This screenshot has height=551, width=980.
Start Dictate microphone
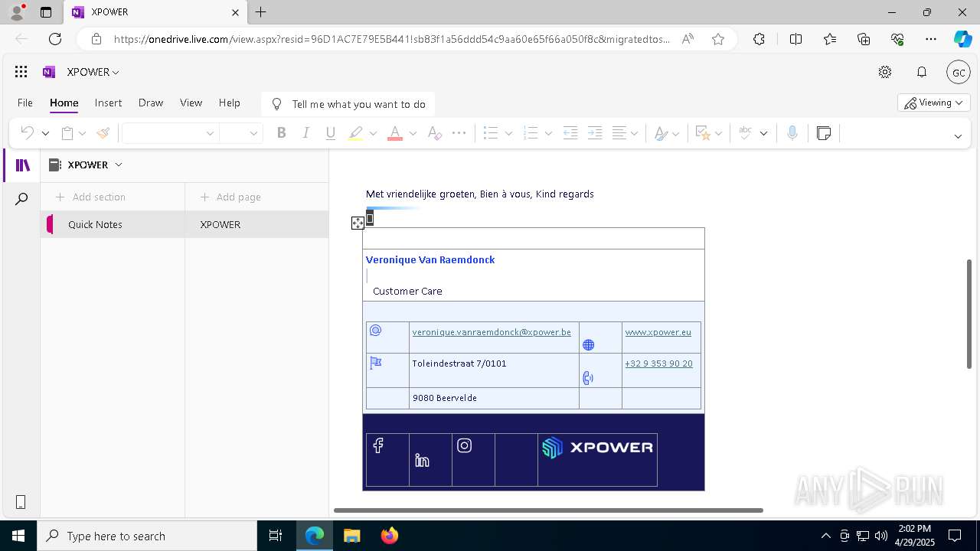pos(792,133)
